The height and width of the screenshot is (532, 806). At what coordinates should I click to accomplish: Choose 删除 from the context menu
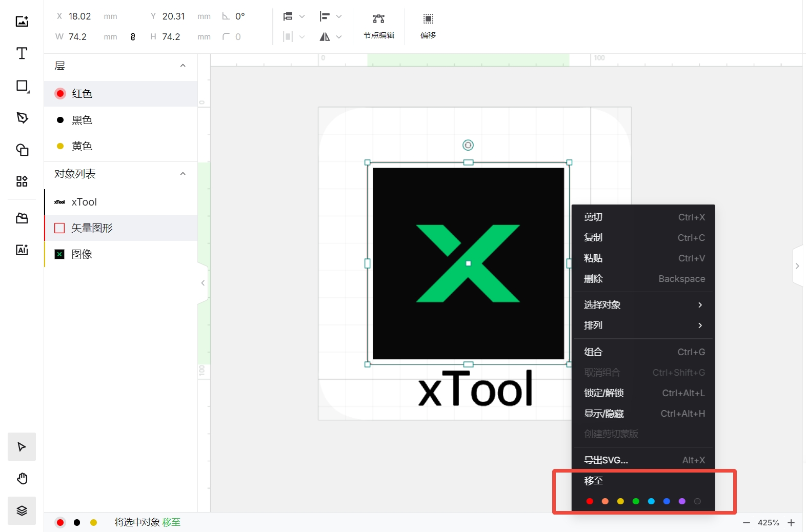coord(643,279)
